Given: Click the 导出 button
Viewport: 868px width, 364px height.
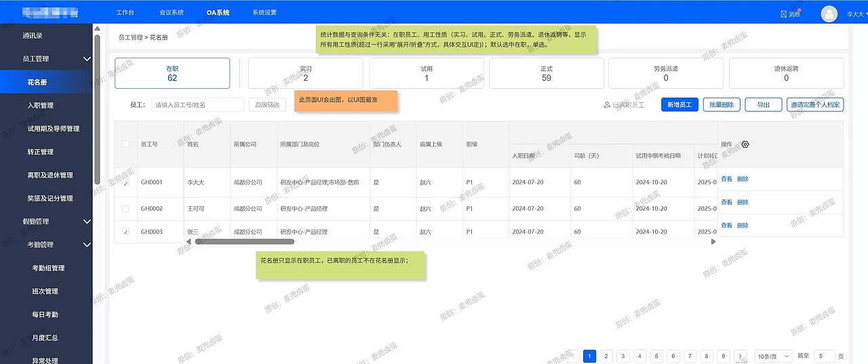Looking at the screenshot, I should click(x=764, y=105).
